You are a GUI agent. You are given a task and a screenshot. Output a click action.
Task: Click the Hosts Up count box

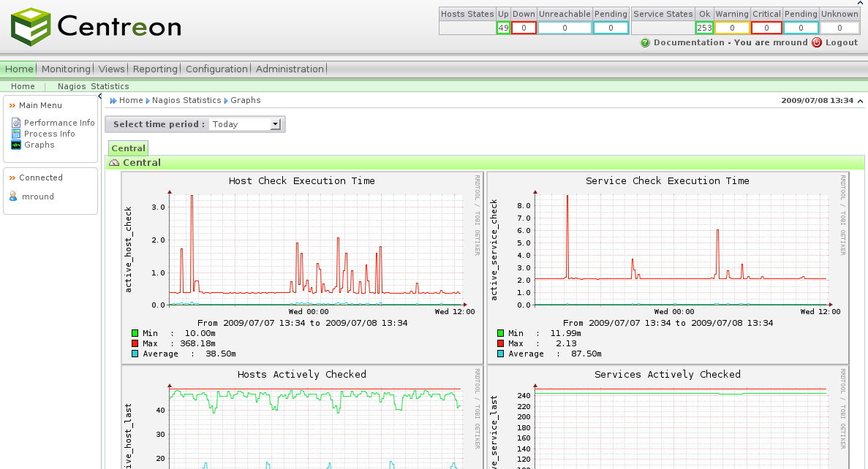503,28
